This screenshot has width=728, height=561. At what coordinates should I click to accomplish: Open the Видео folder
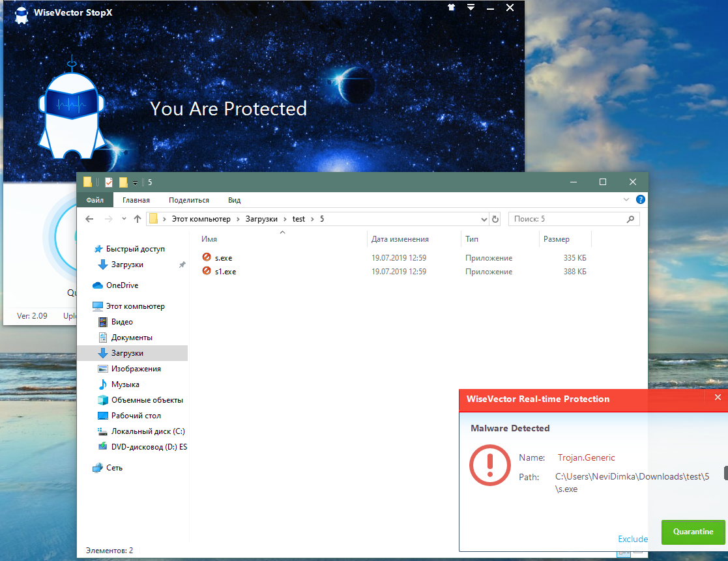point(122,322)
